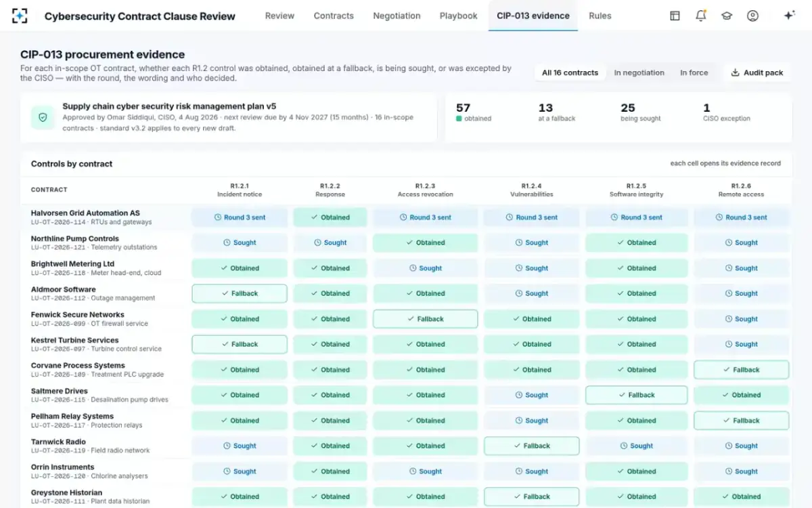Open Saltmere Remote access Obtained cell
This screenshot has width=812, height=508.
[x=742, y=395]
